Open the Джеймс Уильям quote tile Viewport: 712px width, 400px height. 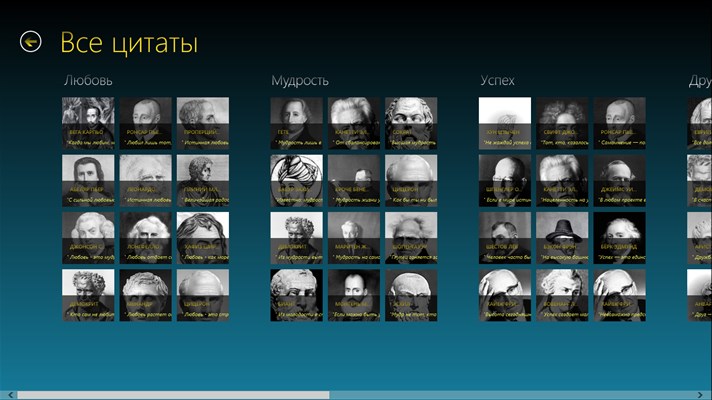(620, 181)
